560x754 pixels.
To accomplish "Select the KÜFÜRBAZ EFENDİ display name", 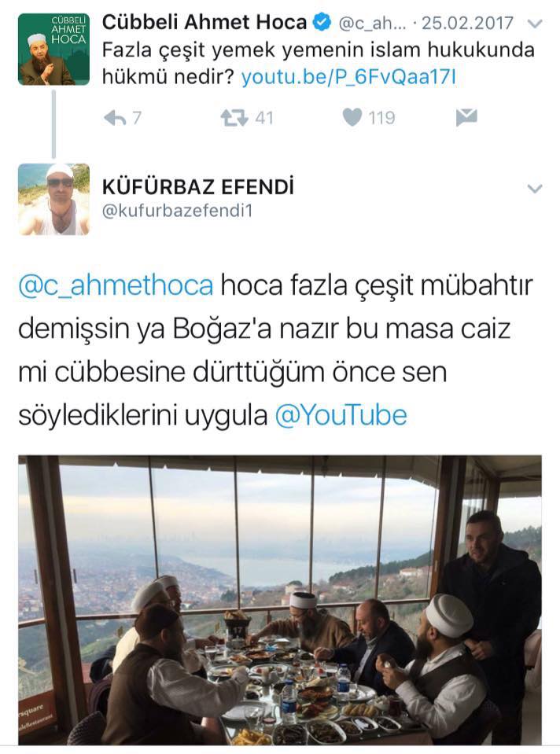I will pos(197,187).
